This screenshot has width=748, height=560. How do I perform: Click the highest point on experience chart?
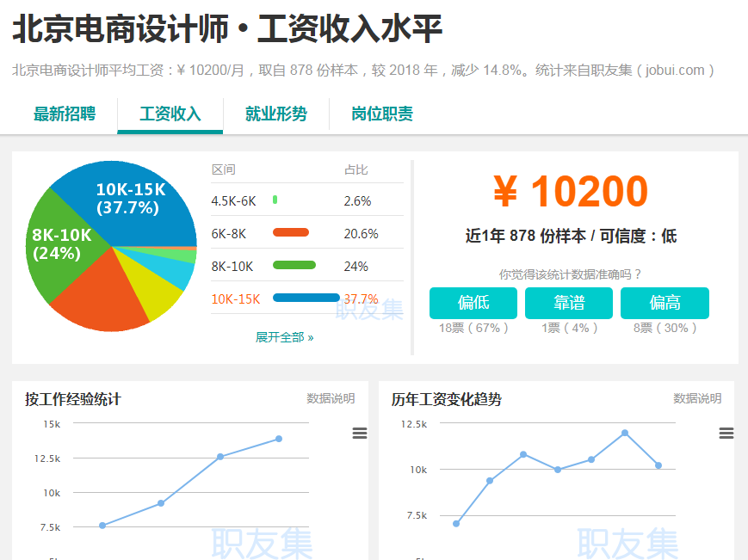279,439
